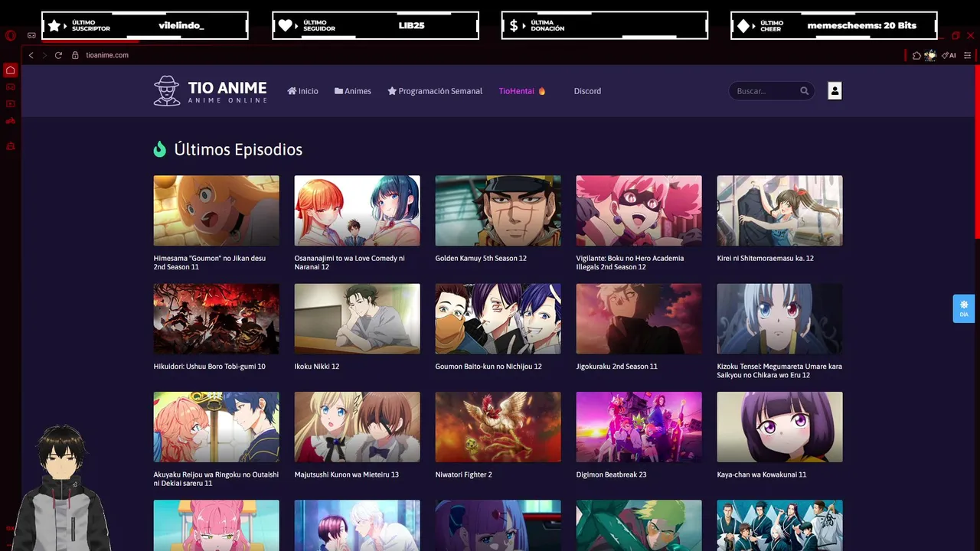Reload the page with refresh icon

[x=58, y=55]
